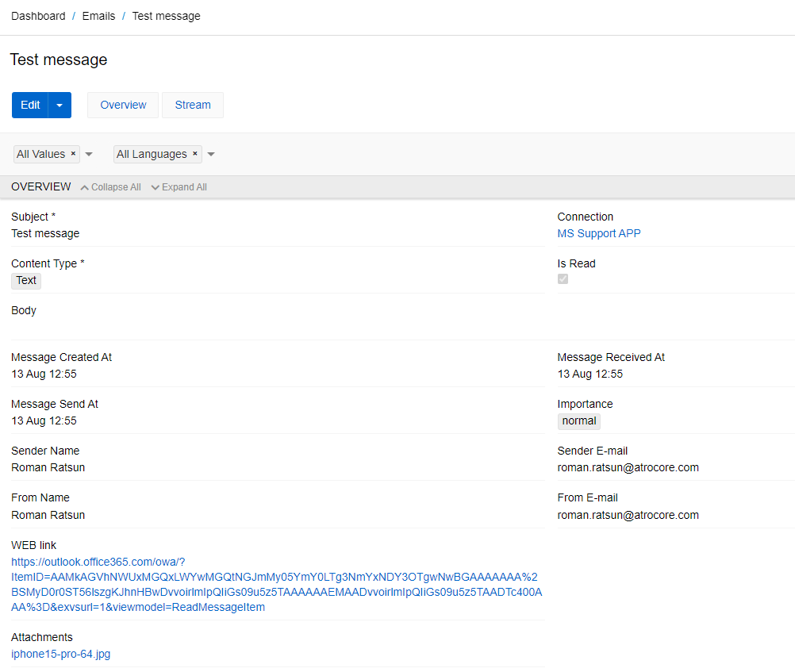Toggle the Is Read checkbox
The height and width of the screenshot is (672, 795).
coord(563,278)
